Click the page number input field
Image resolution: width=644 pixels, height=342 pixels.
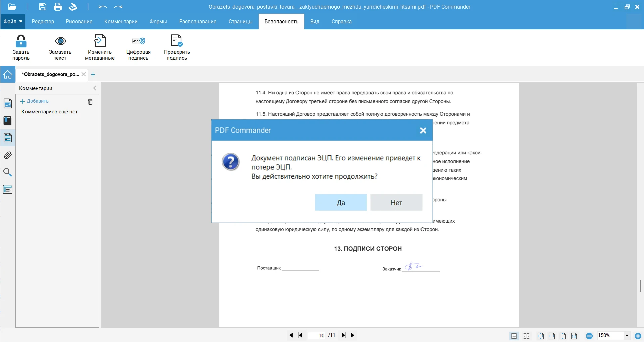coord(317,335)
